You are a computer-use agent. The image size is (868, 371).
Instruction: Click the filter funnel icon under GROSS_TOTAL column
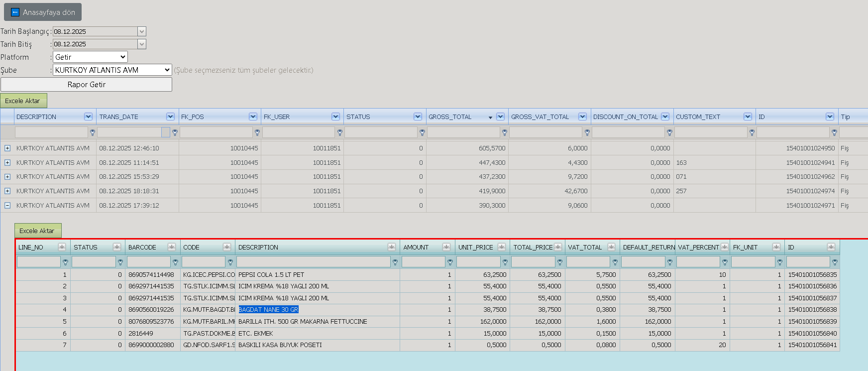tap(505, 132)
